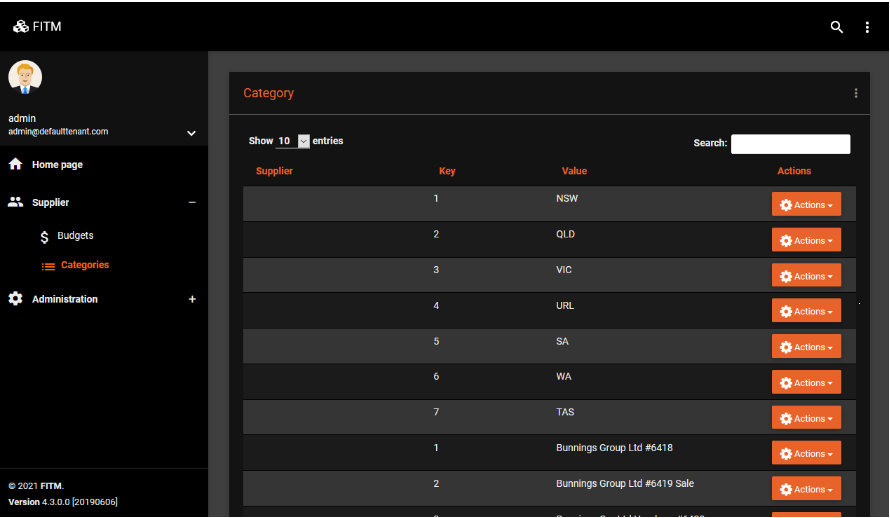
Task: Open the Supplier menu item
Action: (x=51, y=203)
